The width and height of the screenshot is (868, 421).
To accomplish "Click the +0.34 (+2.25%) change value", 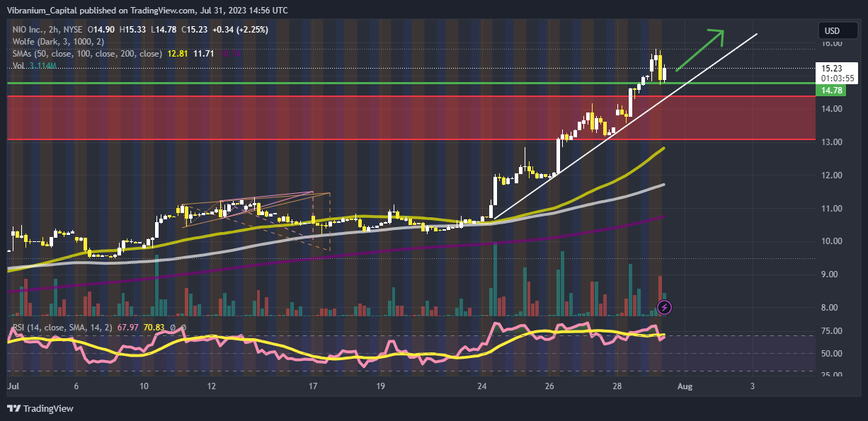I will click(241, 30).
